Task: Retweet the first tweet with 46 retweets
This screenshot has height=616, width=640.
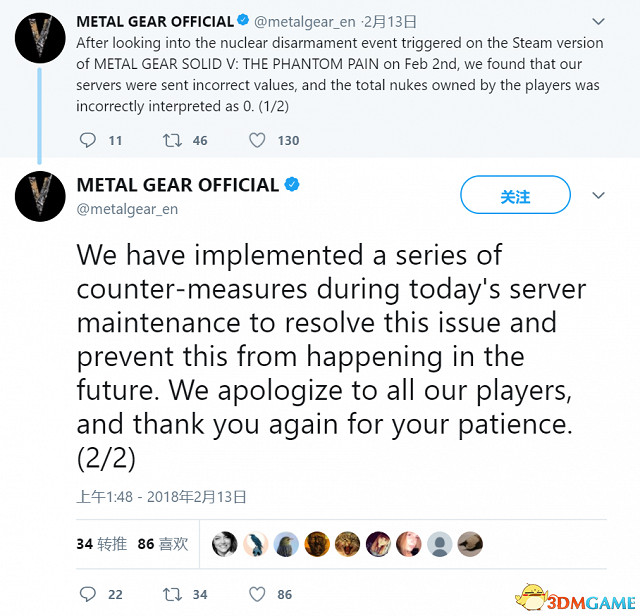Action: [x=173, y=140]
